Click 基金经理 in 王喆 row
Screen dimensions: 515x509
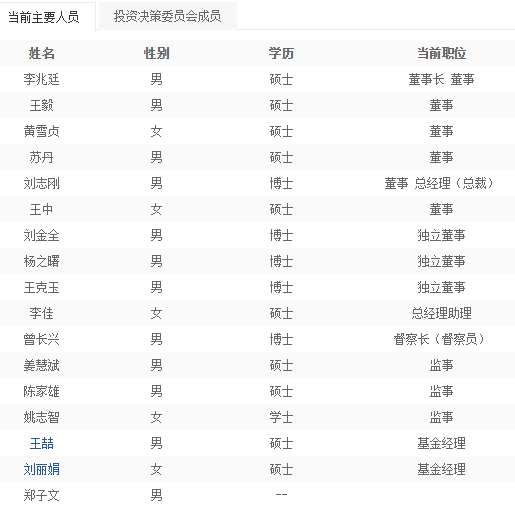(442, 443)
